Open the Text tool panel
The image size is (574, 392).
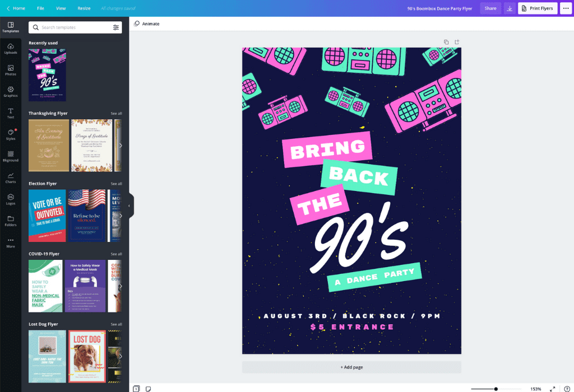(x=11, y=113)
